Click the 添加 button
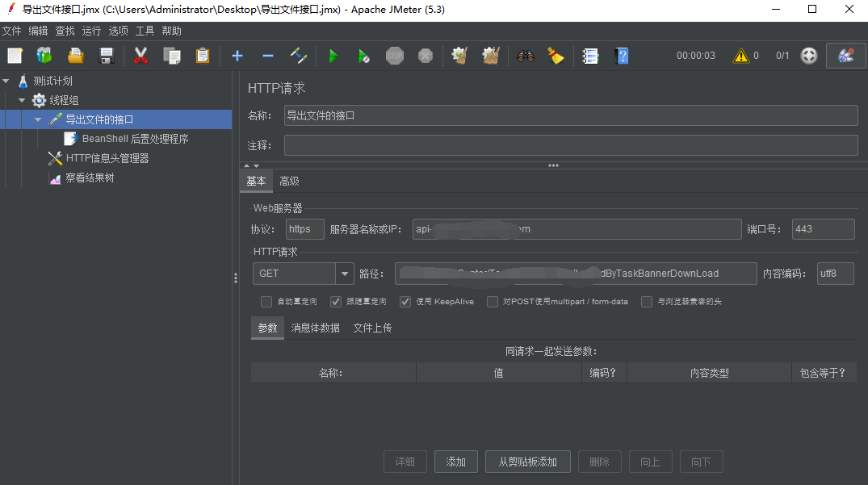The image size is (868, 485). 456,462
